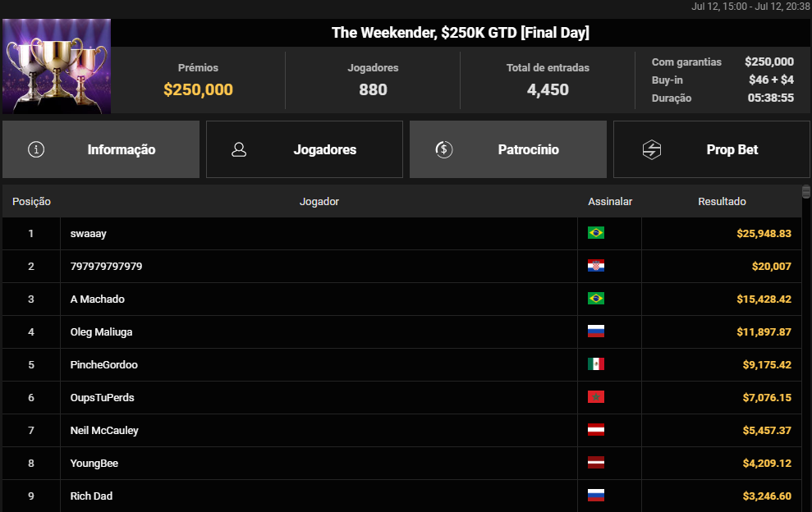Open the Informação tab
Image resolution: width=812 pixels, height=512 pixels.
[x=101, y=149]
